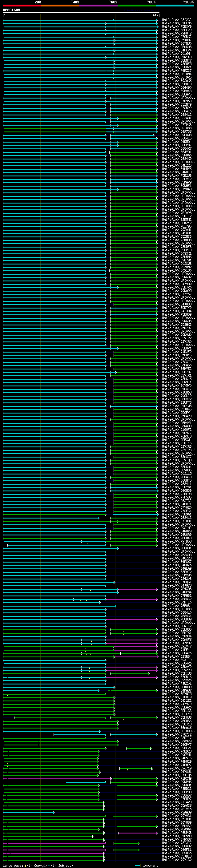The height and width of the screenshot is (868, 197).
Task: Open hit UniRef100_A5BSV9
Action: pyautogui.click(x=177, y=26)
